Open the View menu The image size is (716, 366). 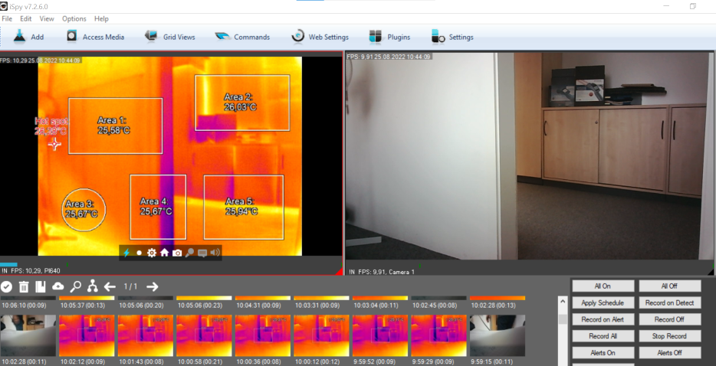pos(47,19)
